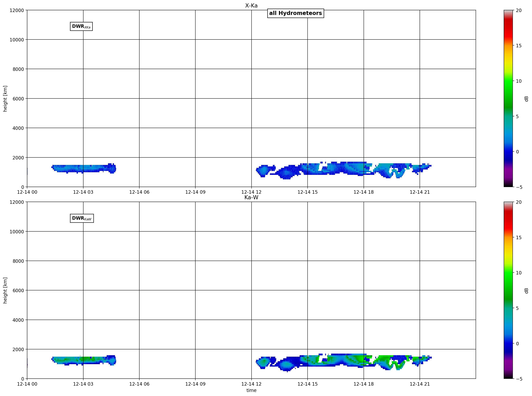Click y-tick "10000" in Ka-W panel
This screenshot has width=532, height=396.
coord(17,232)
